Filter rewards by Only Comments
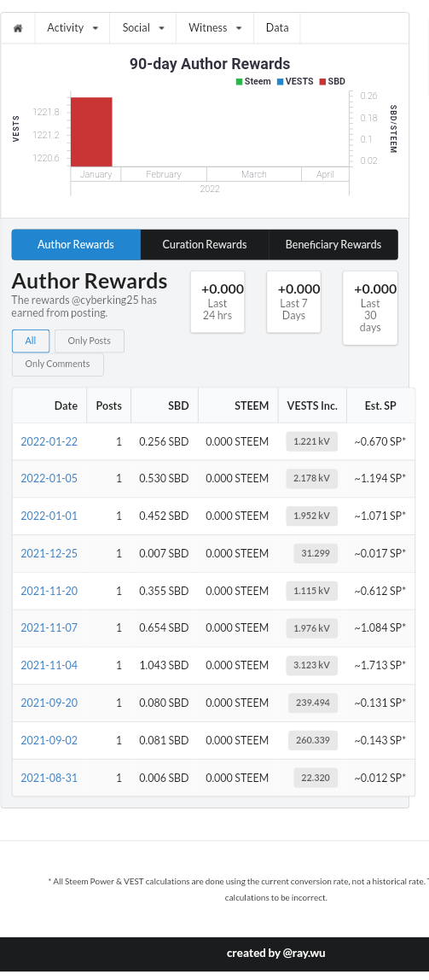This screenshot has width=429, height=980. tap(57, 364)
